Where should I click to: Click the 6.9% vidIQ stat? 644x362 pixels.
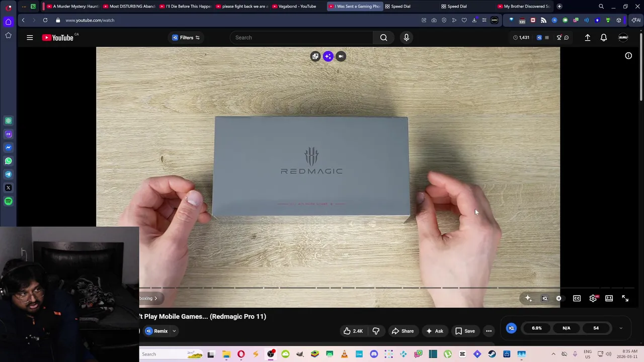[537, 328]
